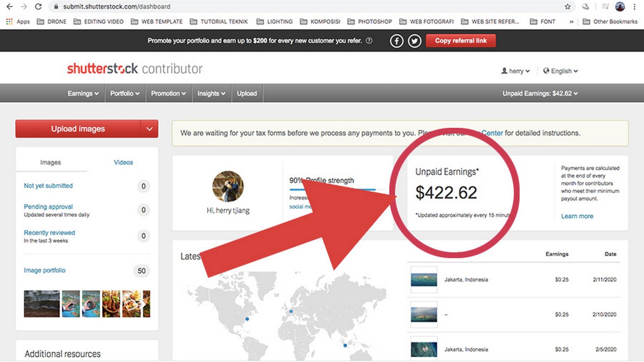The image size is (644, 362).
Task: Click the Earnings column header
Action: pos(557,254)
